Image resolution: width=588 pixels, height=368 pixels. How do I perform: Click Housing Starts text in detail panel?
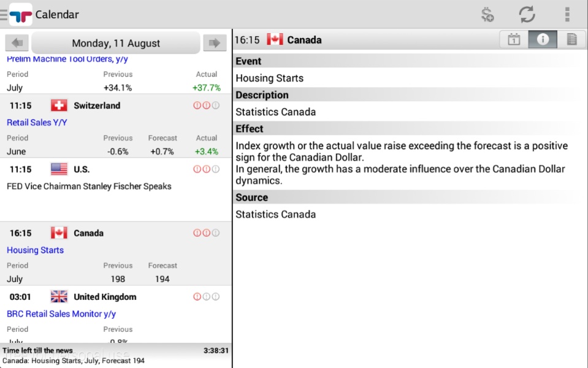[270, 78]
